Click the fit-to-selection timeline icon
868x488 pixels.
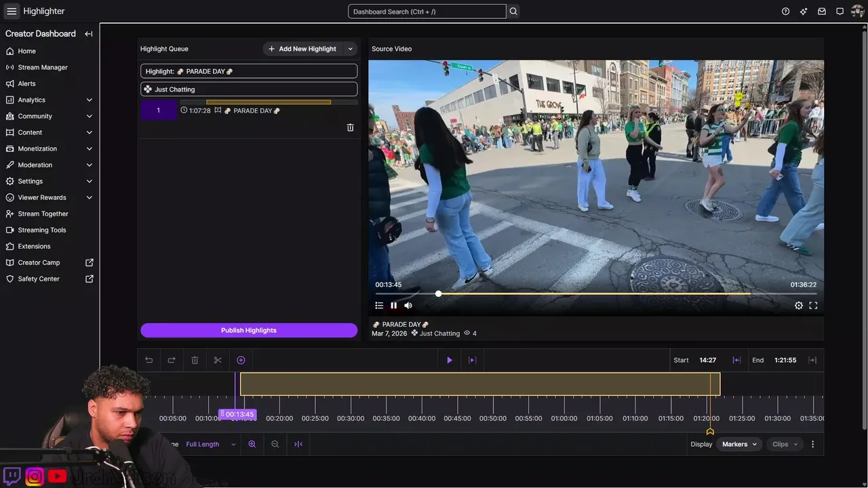coord(298,444)
